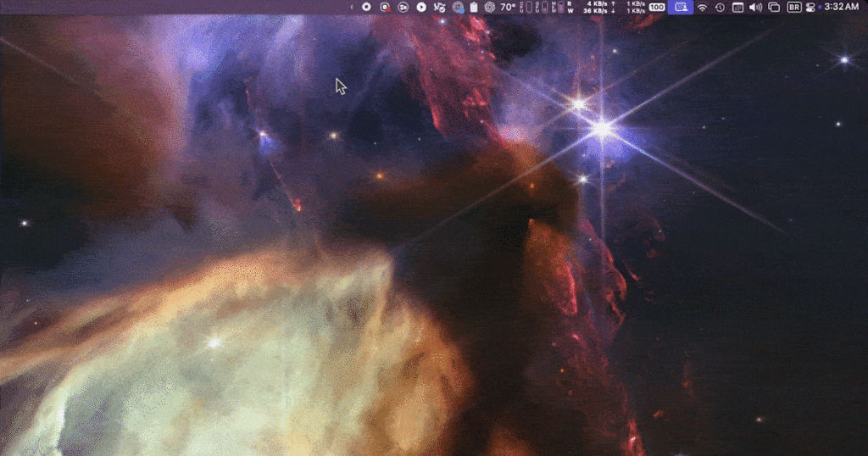Open the screen recorder icon with red dot
The width and height of the screenshot is (868, 456).
coord(386,7)
